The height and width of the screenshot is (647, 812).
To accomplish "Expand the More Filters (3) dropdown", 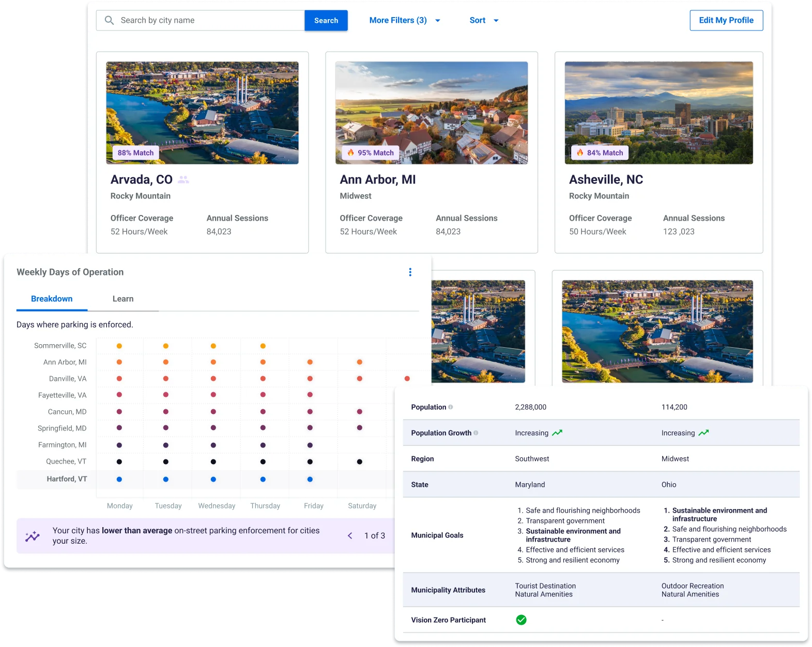I will (405, 21).
